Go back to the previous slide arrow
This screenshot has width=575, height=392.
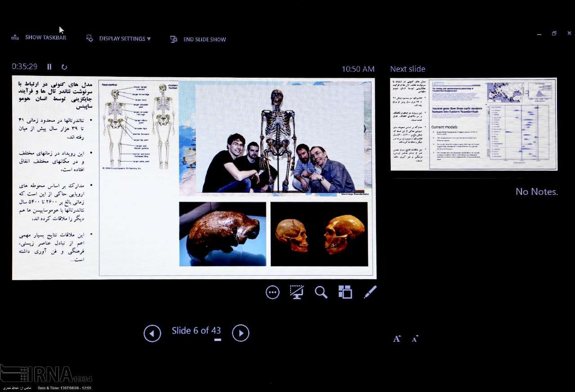pos(152,333)
